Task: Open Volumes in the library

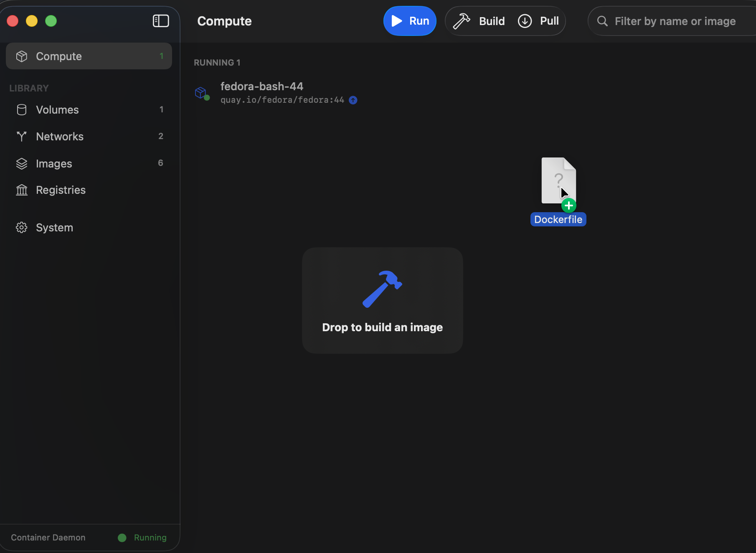Action: pos(89,109)
